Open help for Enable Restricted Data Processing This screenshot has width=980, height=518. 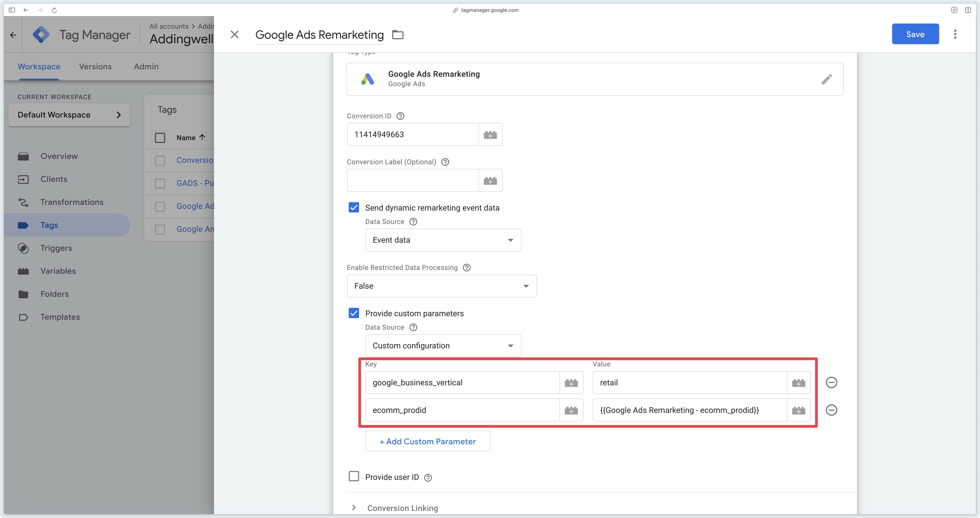467,268
